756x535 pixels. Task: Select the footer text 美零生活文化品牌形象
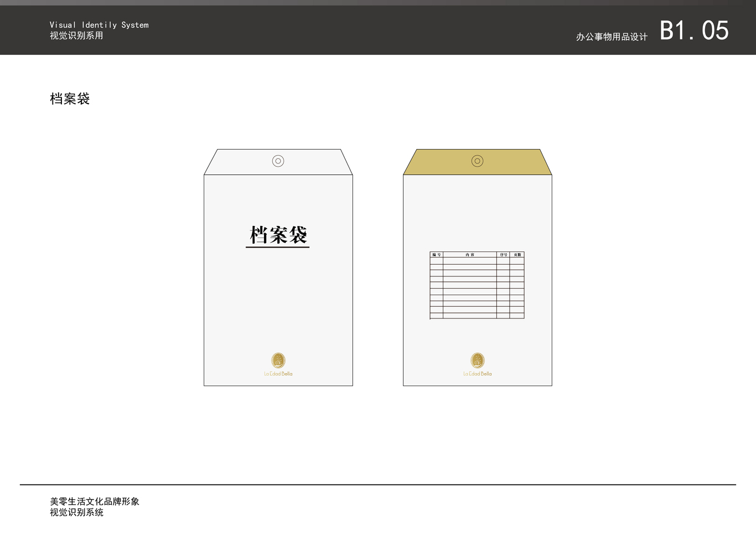coord(95,501)
